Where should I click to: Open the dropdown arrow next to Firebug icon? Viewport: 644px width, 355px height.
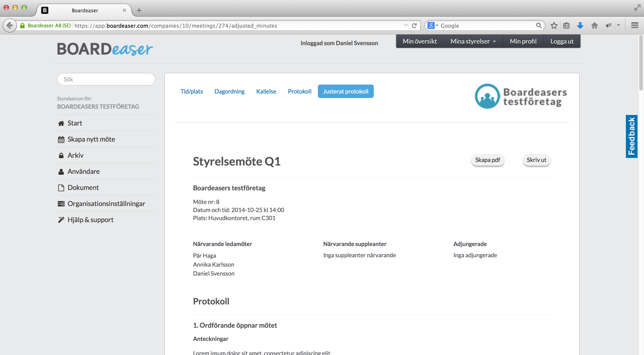coord(618,26)
